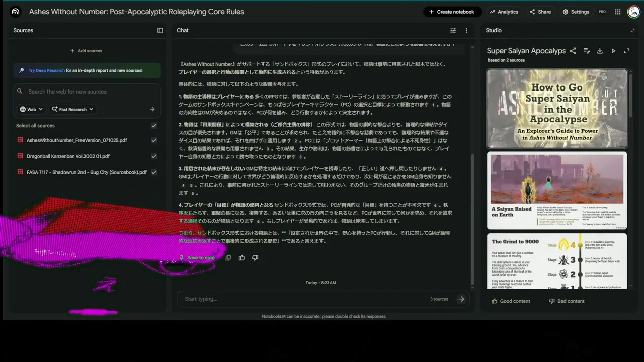Click the Deep Research magnifier icon

point(21,70)
